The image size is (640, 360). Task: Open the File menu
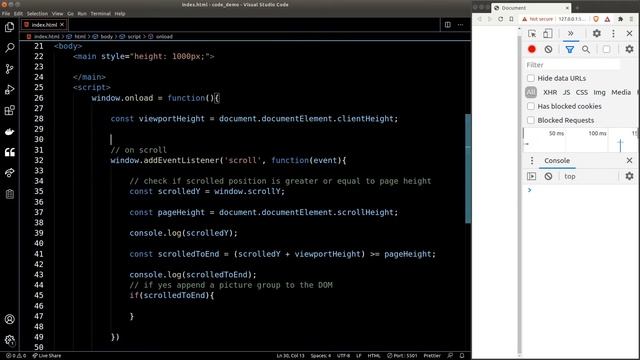coord(6,13)
